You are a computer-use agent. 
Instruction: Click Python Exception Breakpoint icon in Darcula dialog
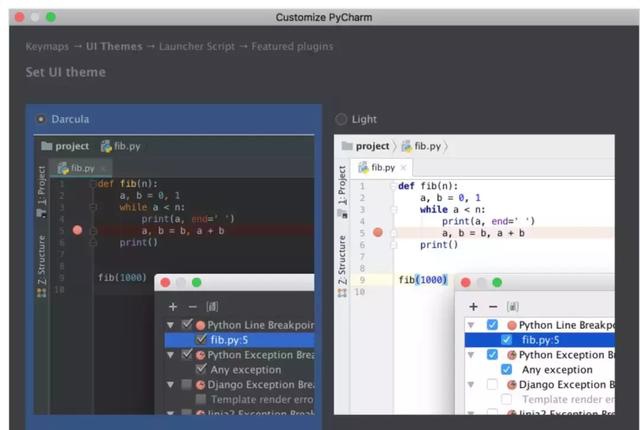(200, 355)
